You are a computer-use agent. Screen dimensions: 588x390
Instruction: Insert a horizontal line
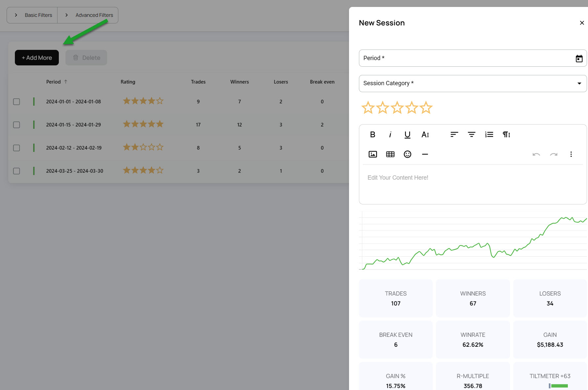coord(425,154)
